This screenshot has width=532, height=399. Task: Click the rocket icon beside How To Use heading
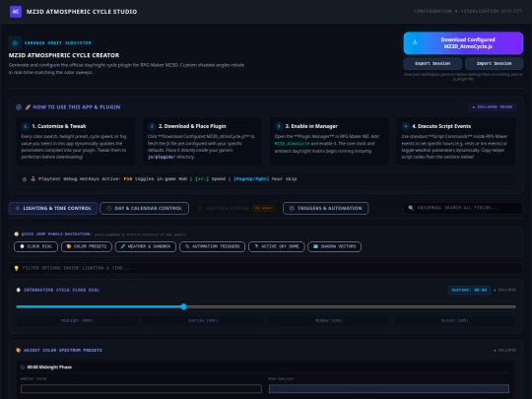pos(28,107)
